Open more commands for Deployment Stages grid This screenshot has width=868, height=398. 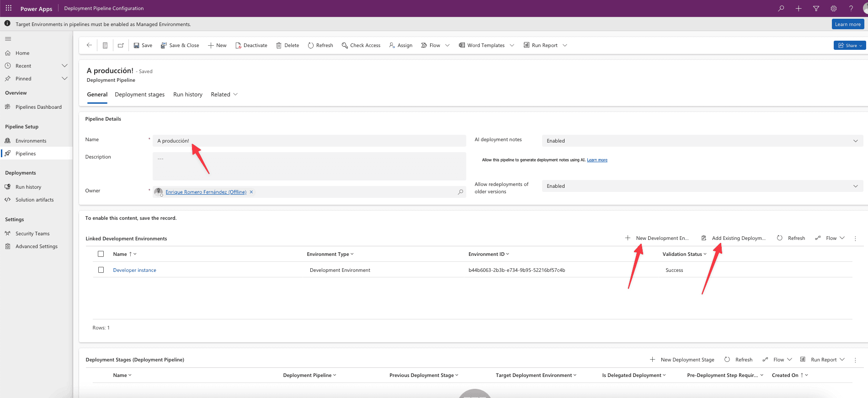click(x=855, y=360)
